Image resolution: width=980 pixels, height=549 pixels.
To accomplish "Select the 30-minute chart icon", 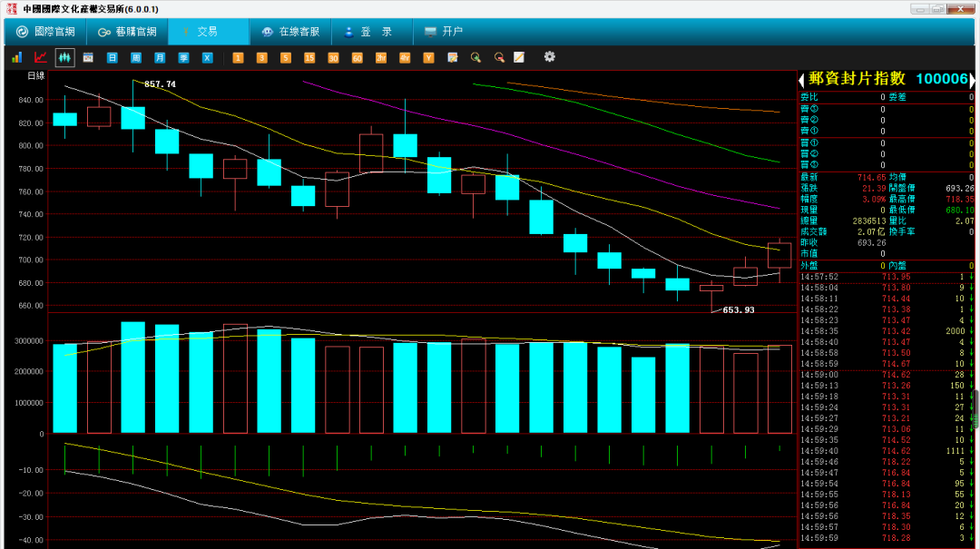I will tap(333, 57).
